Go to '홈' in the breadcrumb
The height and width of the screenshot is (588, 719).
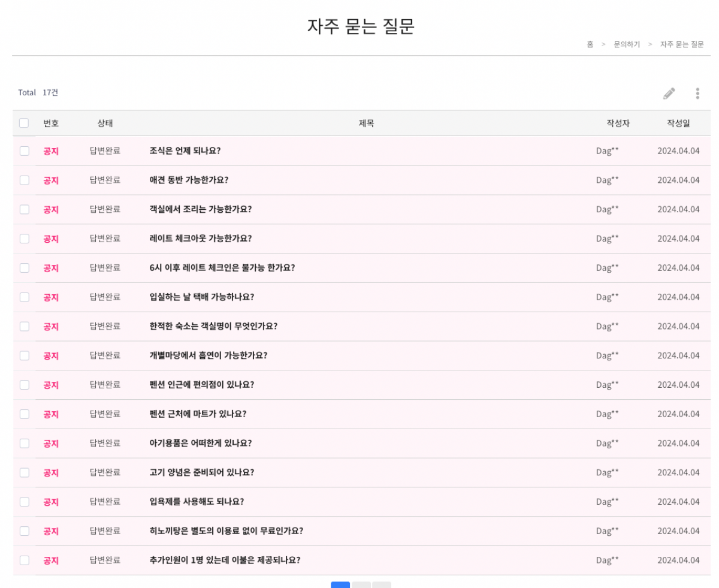tap(590, 44)
